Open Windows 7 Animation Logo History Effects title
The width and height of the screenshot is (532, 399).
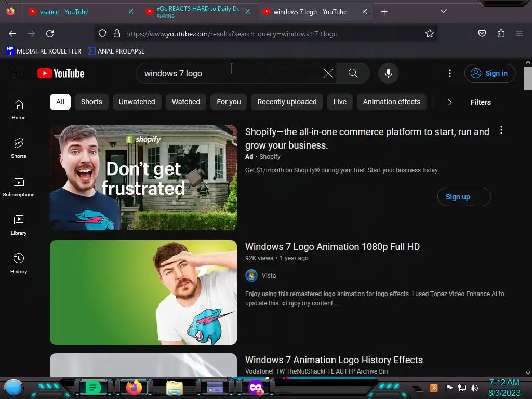click(x=334, y=360)
